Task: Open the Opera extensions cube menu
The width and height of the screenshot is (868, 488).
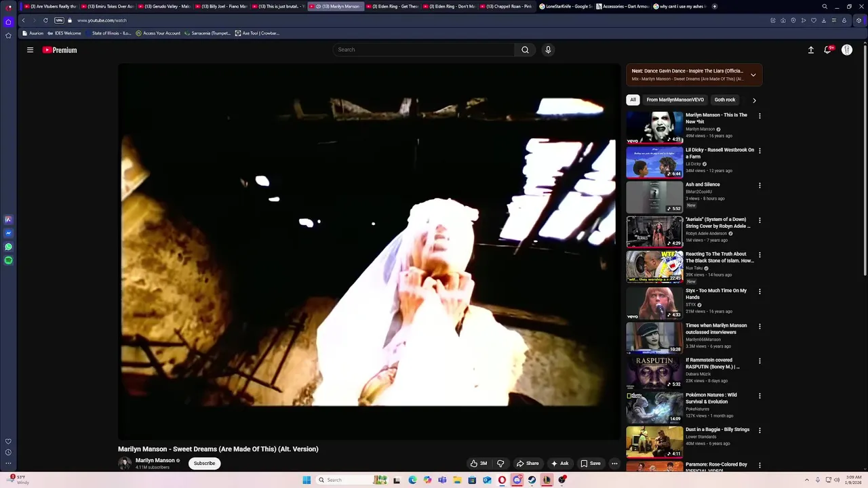Action: coord(859,20)
